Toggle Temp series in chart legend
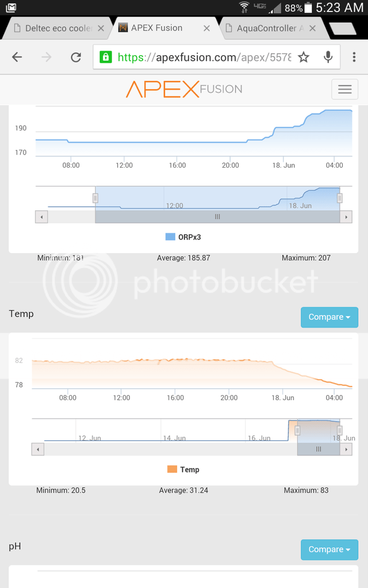Screen dimensions: 368x588 [183, 469]
